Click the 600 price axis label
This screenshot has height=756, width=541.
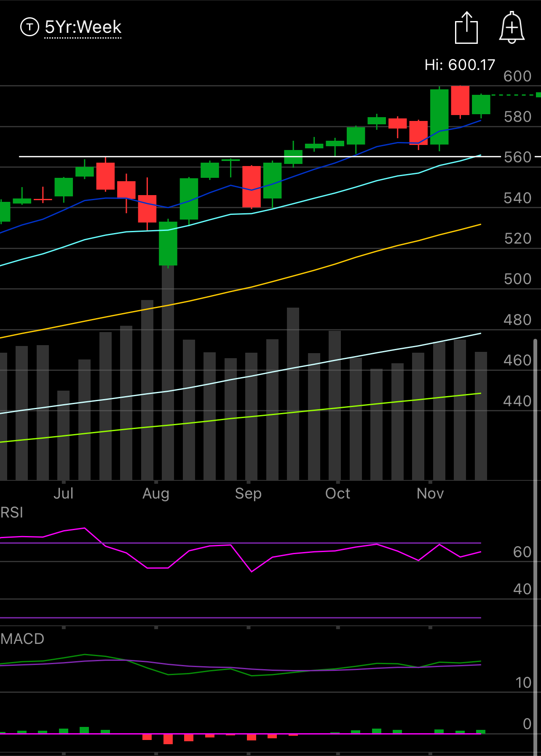517,76
